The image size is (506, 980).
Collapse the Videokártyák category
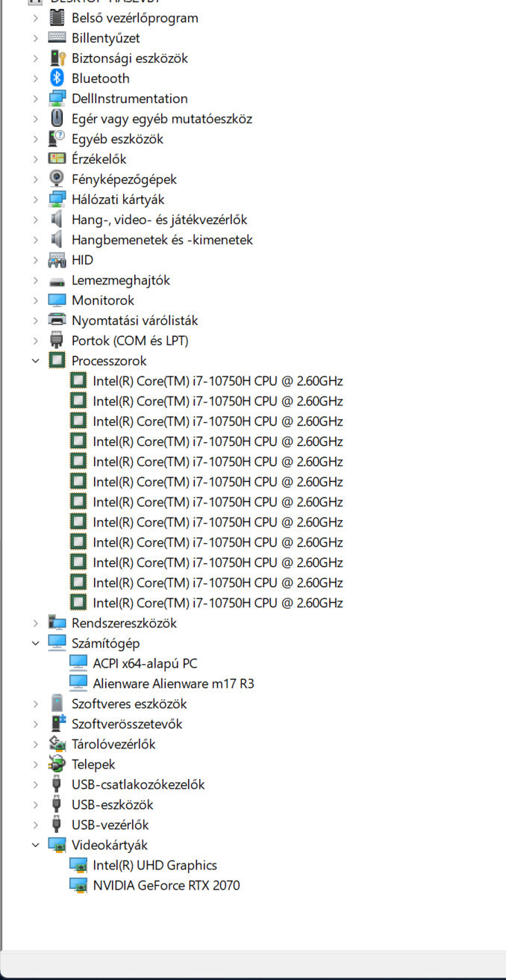click(35, 845)
